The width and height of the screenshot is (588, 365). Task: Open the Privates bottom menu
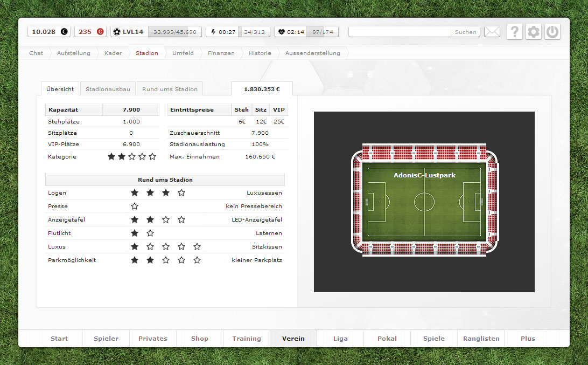(153, 339)
